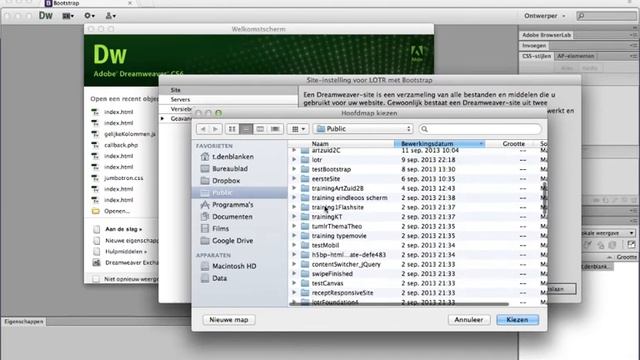Open the gear settings menu in Dreamweaver toolbar
This screenshot has height=360, width=640.
89,16
